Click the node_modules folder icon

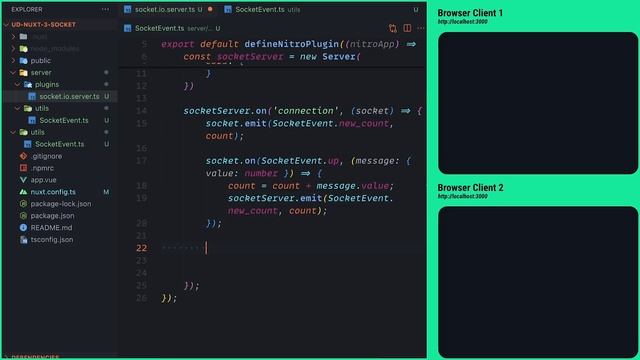24,49
